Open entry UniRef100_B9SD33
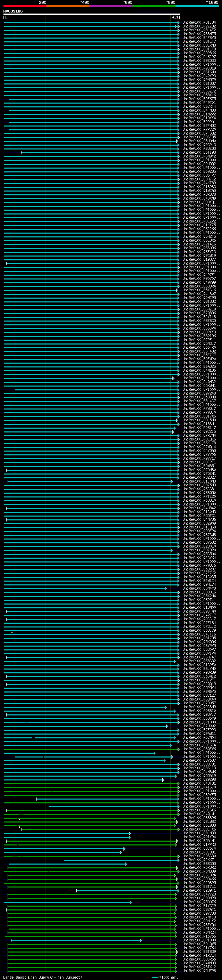The width and height of the screenshot is (222, 980). (x=199, y=60)
